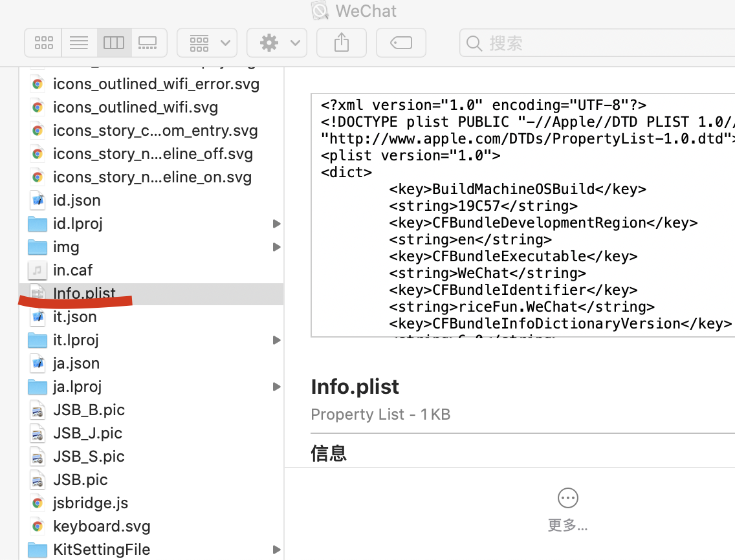Screen dimensions: 735x560
Task: Click the WeChat window title proxy icon
Action: (320, 10)
